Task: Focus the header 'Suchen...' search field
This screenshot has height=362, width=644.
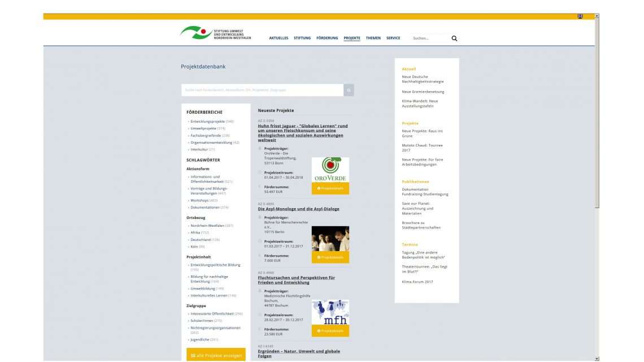Action: (x=429, y=38)
